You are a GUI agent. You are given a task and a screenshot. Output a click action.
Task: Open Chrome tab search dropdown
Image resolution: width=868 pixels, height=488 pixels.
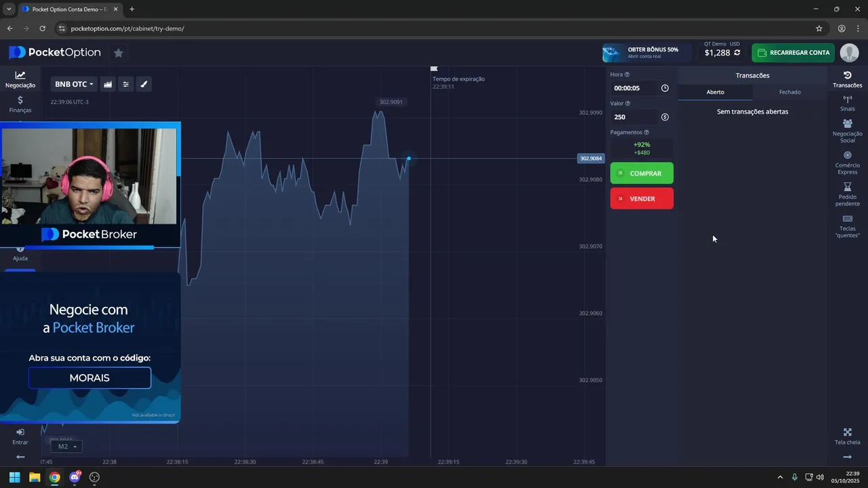(9, 9)
